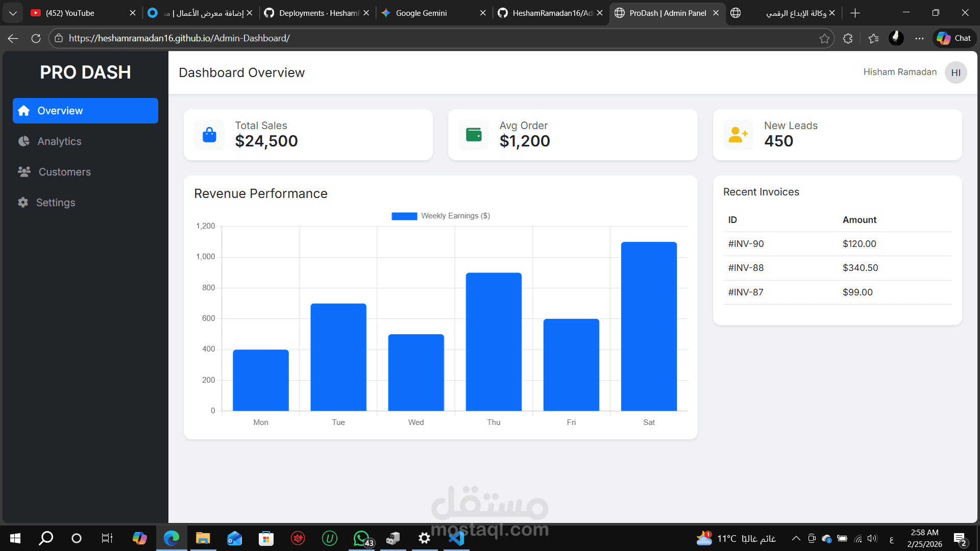Open the HI profile avatar

955,72
